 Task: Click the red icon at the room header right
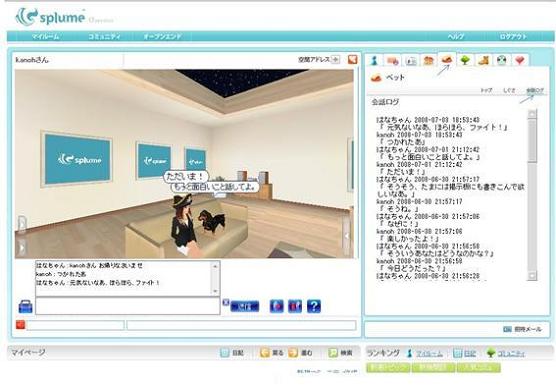click(352, 59)
